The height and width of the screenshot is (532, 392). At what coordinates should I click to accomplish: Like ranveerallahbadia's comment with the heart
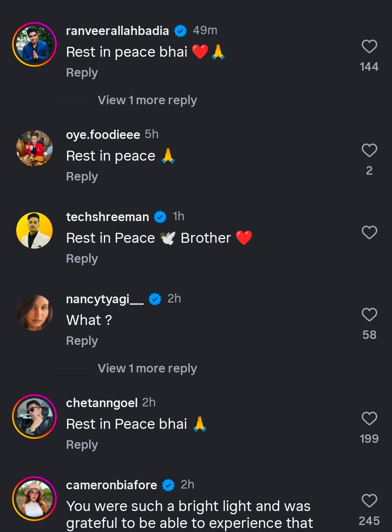click(369, 47)
